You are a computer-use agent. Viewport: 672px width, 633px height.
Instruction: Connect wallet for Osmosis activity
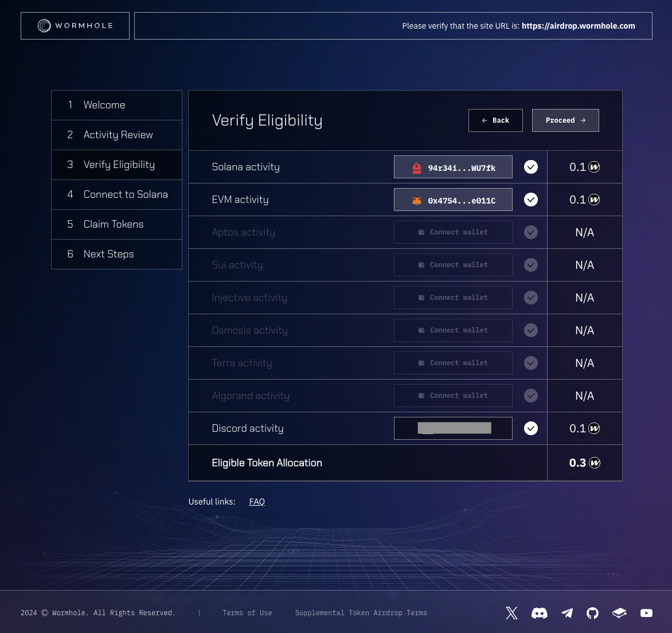point(453,330)
